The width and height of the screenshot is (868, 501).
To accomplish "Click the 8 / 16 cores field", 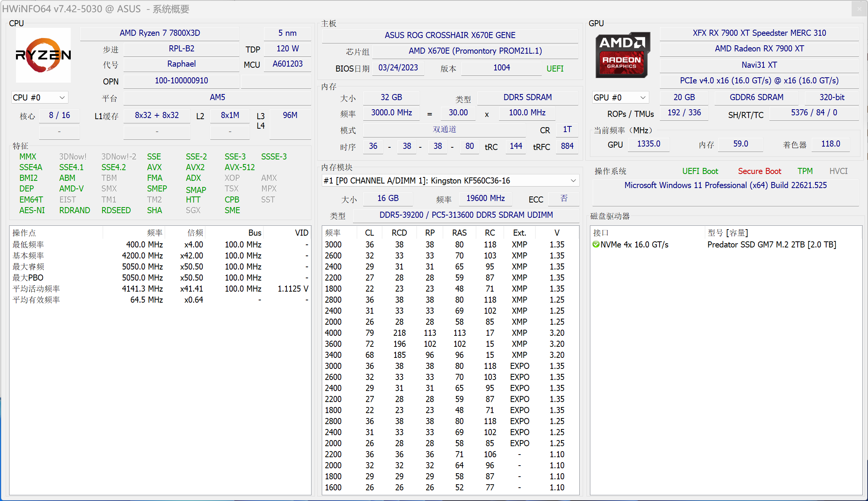I will (x=59, y=115).
